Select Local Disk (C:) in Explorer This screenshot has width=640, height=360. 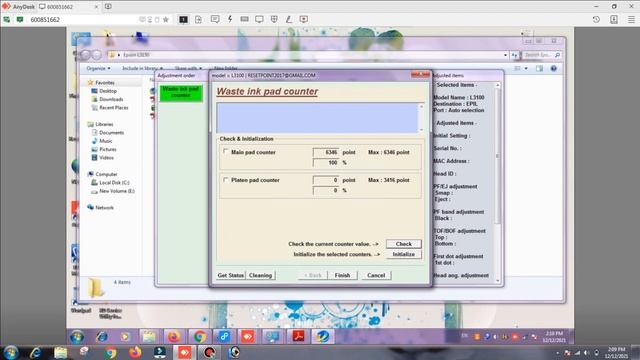114,182
